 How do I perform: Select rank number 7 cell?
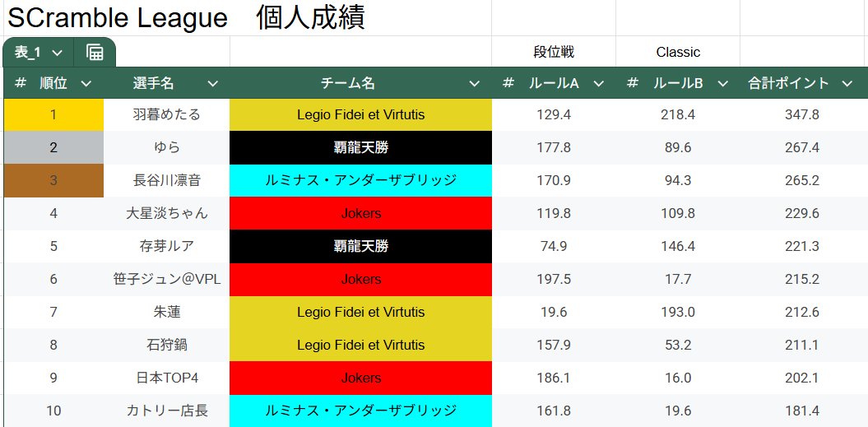[53, 312]
